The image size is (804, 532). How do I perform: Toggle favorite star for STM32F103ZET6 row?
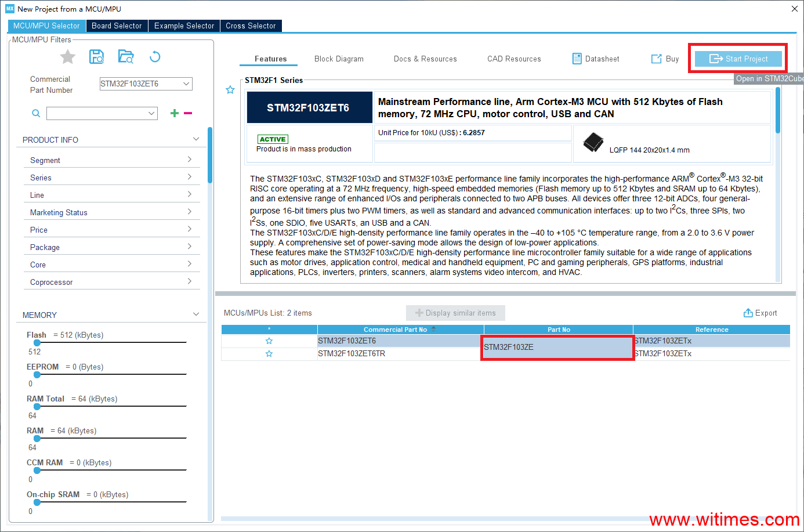pyautogui.click(x=269, y=341)
